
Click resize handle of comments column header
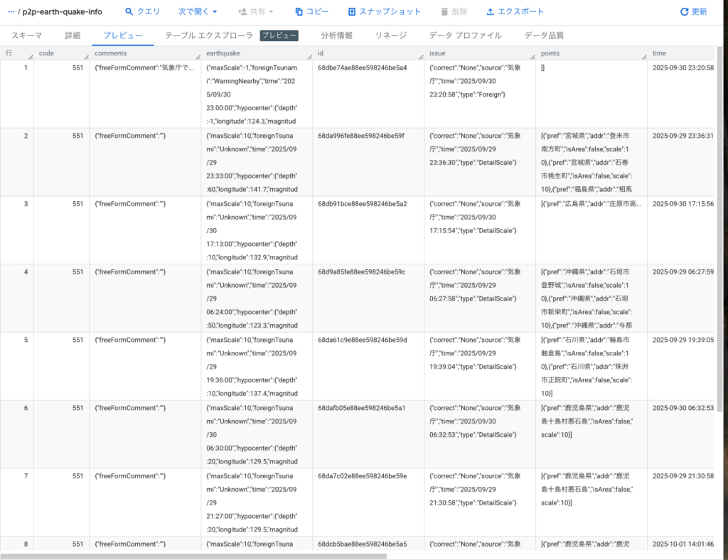(198, 56)
